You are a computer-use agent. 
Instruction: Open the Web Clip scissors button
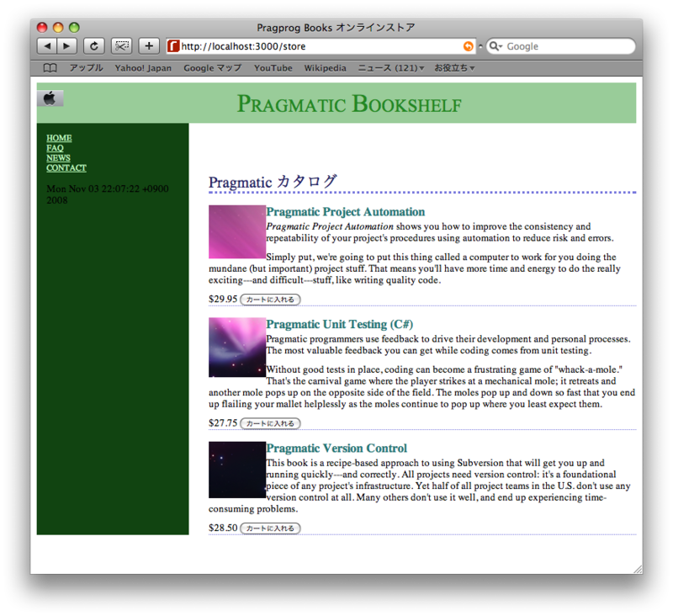(x=121, y=46)
